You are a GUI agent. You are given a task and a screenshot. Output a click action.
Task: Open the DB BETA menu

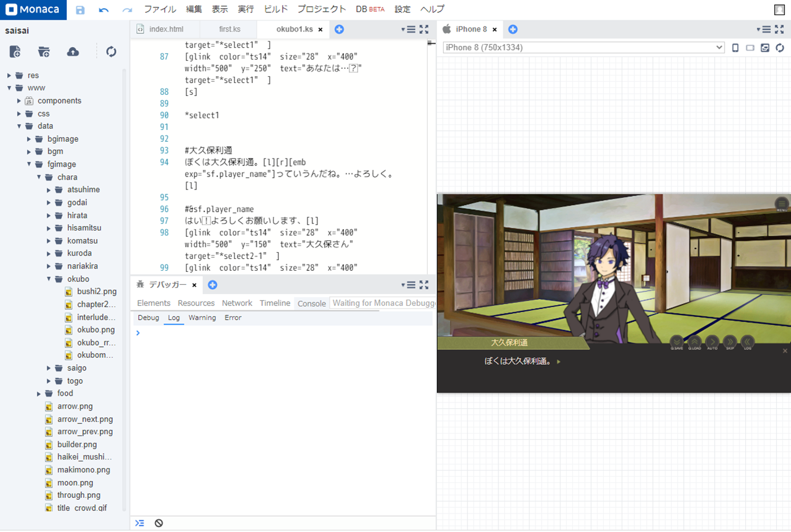pyautogui.click(x=370, y=9)
